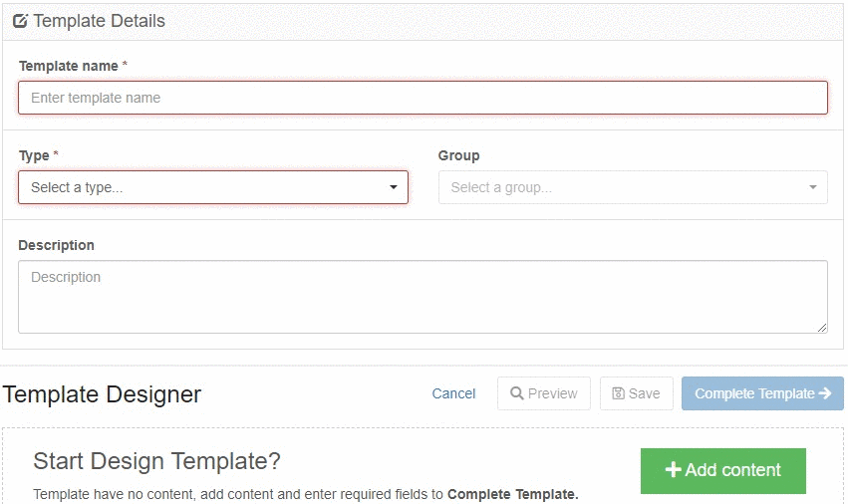Click the Template name field label
The height and width of the screenshot is (504, 848).
[68, 66]
